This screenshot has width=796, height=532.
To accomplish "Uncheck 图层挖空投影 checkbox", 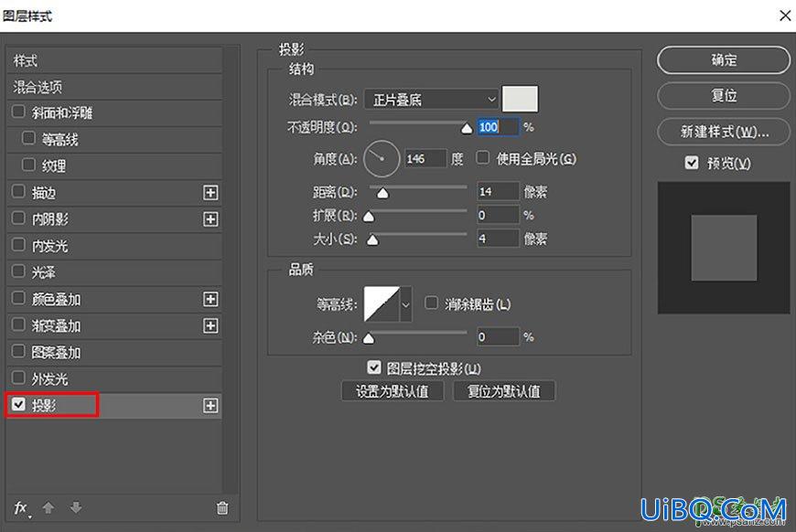I will pyautogui.click(x=374, y=367).
